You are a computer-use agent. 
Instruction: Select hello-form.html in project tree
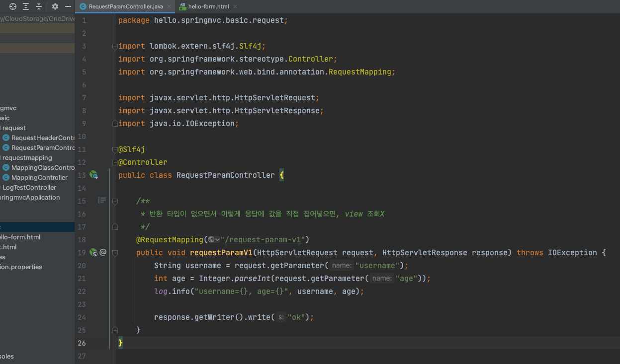coord(20,237)
